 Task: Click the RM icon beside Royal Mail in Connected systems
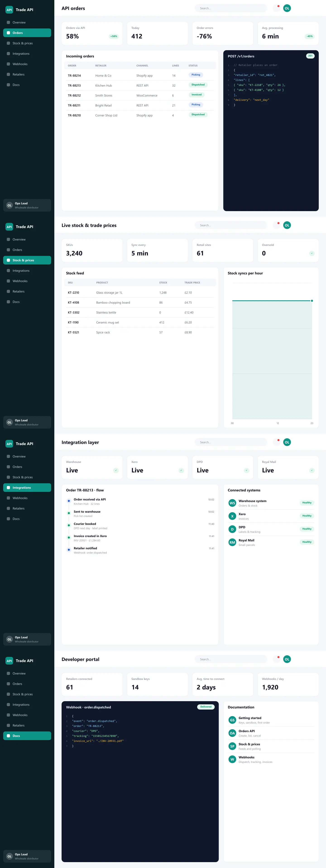point(232,542)
